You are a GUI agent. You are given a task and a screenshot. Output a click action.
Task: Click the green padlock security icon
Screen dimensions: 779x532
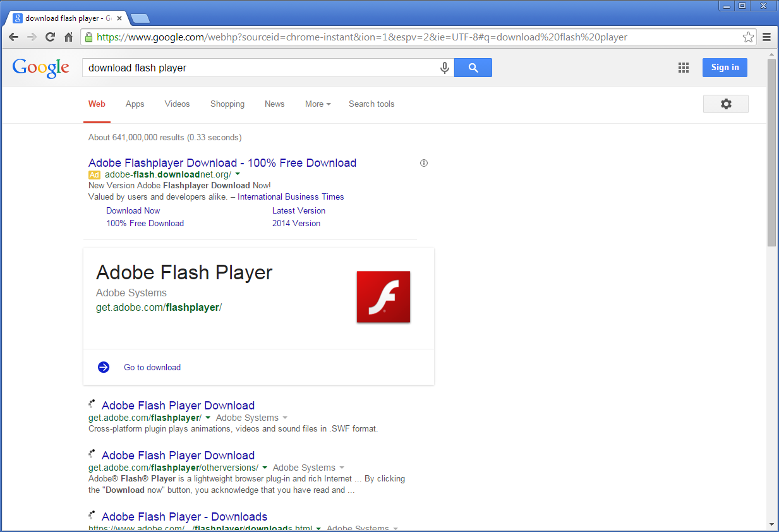pos(89,37)
